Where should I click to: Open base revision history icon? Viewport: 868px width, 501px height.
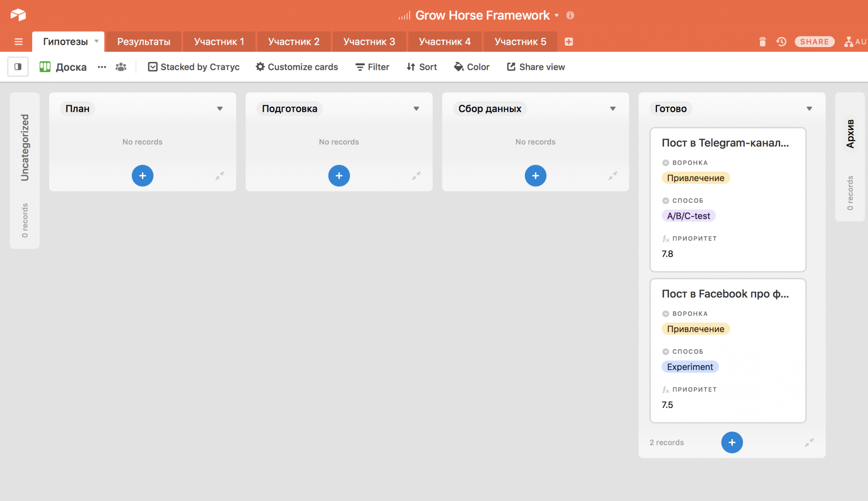[781, 42]
